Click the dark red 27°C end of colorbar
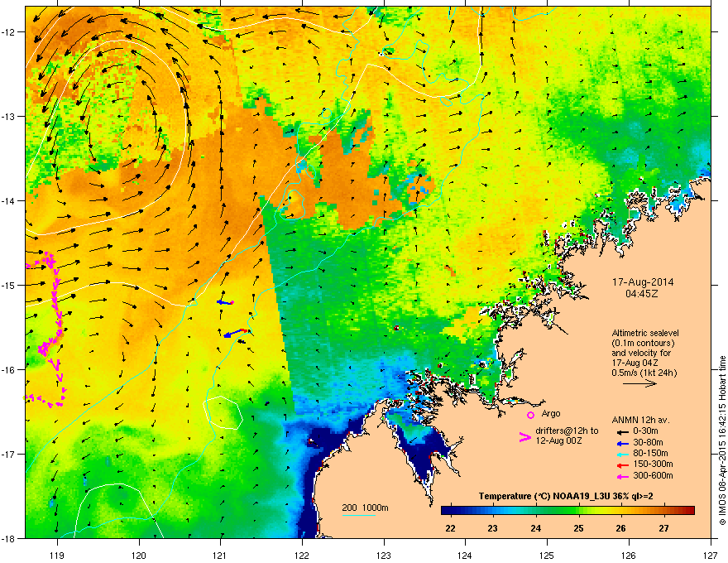Viewport: 728px width, 563px height. click(x=689, y=511)
